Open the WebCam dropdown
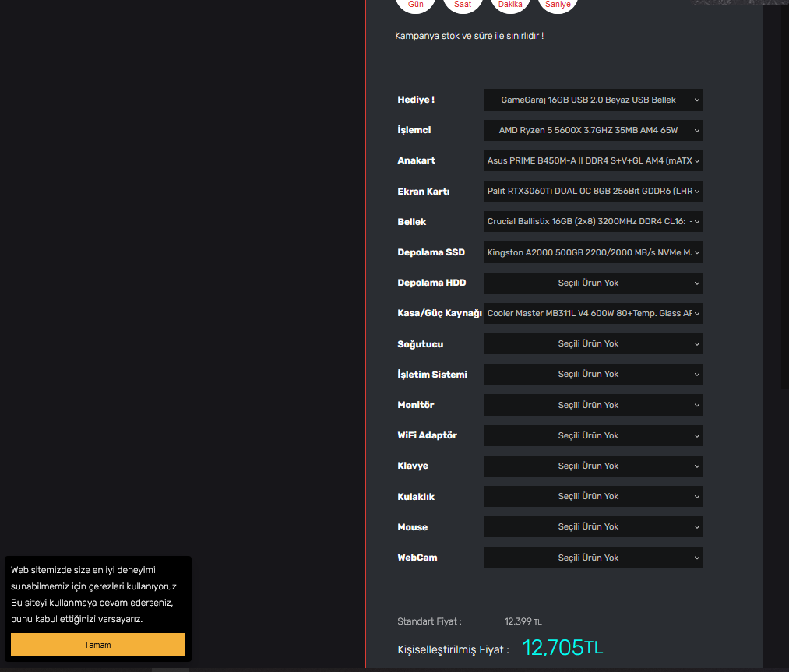The image size is (789, 672). coord(594,558)
